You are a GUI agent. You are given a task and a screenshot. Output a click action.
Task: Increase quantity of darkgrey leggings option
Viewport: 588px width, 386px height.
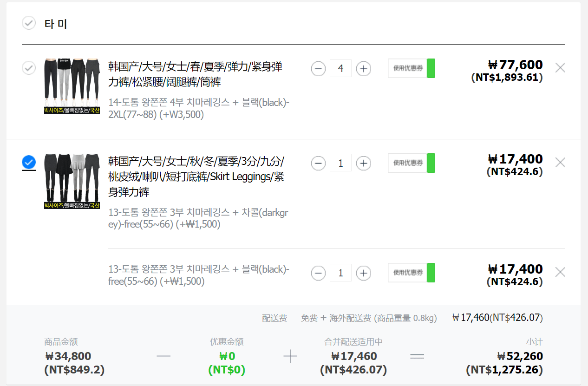[364, 163]
